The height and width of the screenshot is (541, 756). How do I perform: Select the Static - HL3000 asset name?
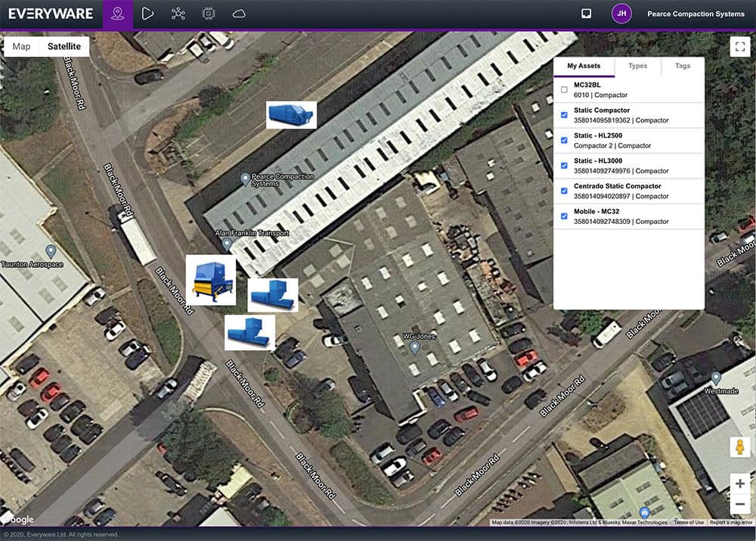pyautogui.click(x=598, y=160)
